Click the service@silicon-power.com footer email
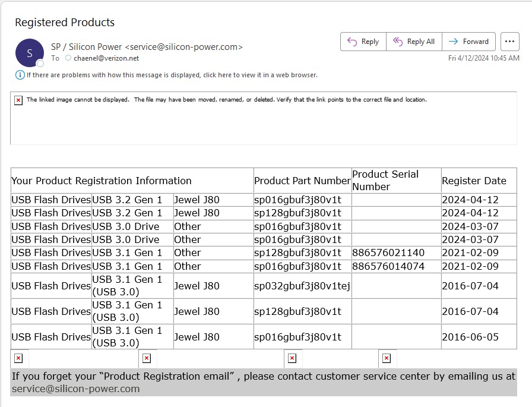Viewport: 532px width, 407px height. pos(75,389)
